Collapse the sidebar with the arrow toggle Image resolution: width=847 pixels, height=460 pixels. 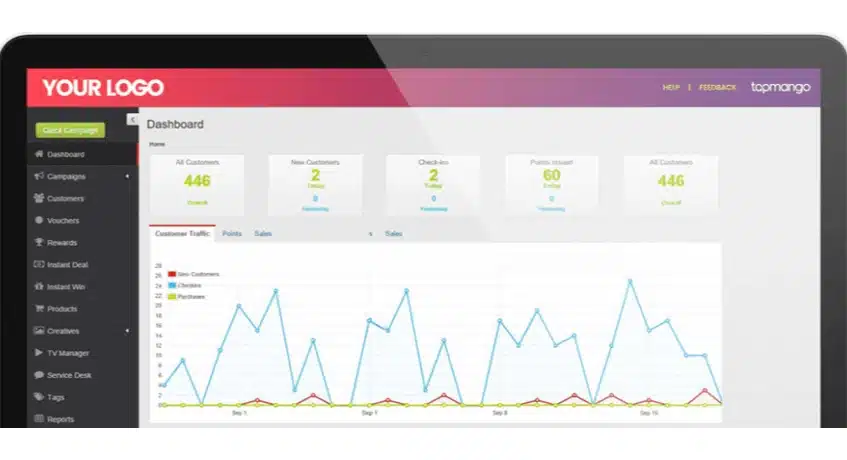(133, 120)
